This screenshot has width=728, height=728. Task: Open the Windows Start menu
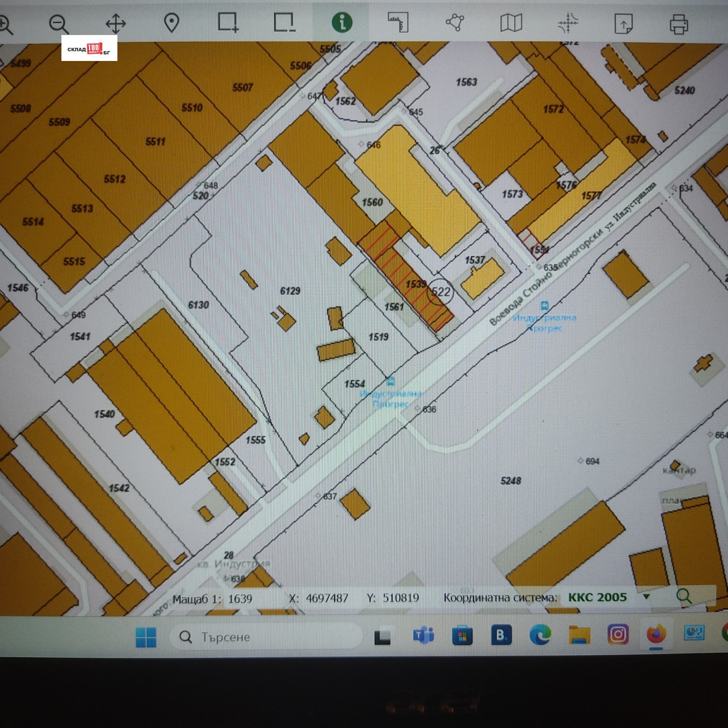pos(146,637)
